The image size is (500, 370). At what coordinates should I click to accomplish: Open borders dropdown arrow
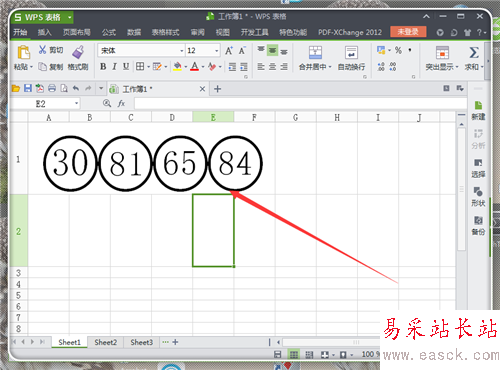click(x=148, y=67)
